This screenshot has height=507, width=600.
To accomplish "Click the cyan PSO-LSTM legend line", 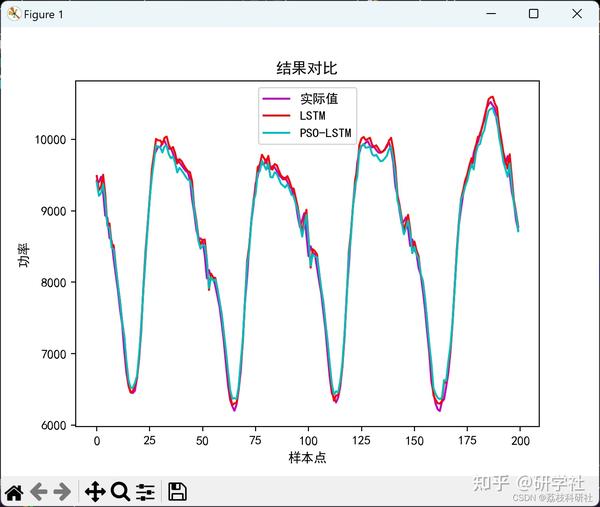I will click(x=276, y=133).
